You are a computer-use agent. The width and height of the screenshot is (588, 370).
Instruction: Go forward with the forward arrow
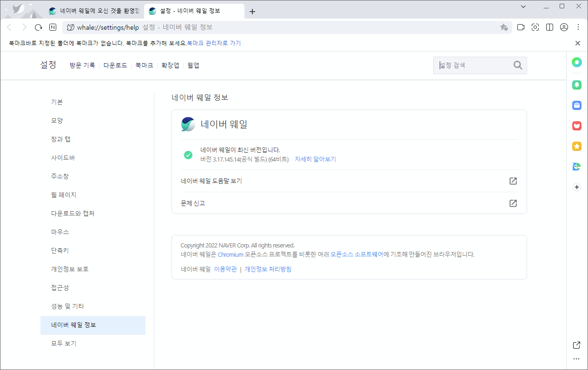tap(24, 27)
